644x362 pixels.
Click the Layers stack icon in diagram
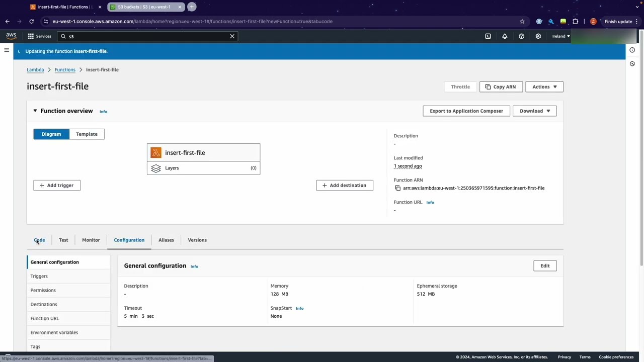156,168
